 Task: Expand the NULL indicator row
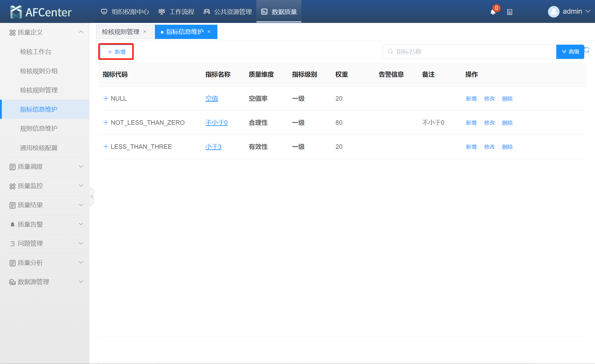106,98
